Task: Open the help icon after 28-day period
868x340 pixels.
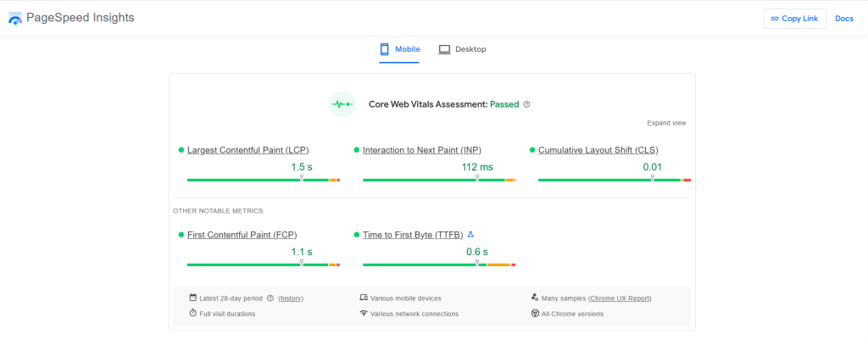Action: (x=270, y=298)
